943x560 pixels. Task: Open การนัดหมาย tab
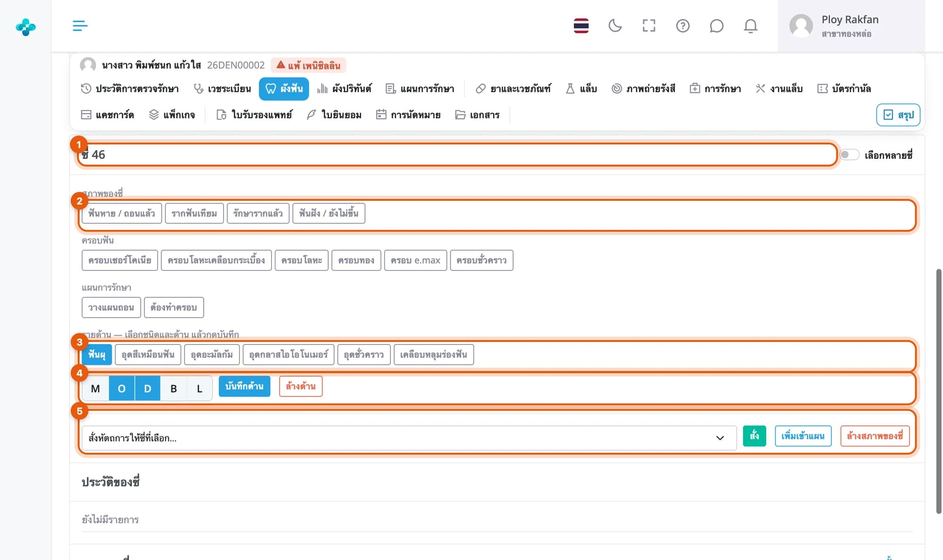(x=408, y=115)
